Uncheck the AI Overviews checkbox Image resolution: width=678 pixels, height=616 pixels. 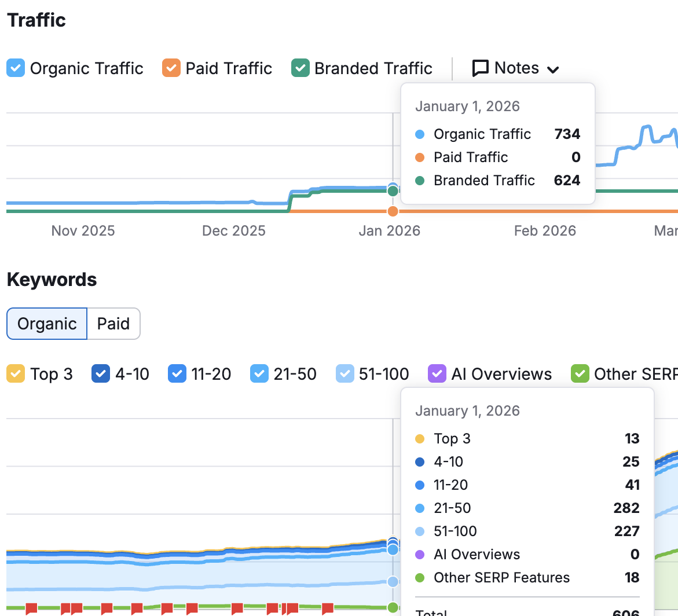pos(437,374)
